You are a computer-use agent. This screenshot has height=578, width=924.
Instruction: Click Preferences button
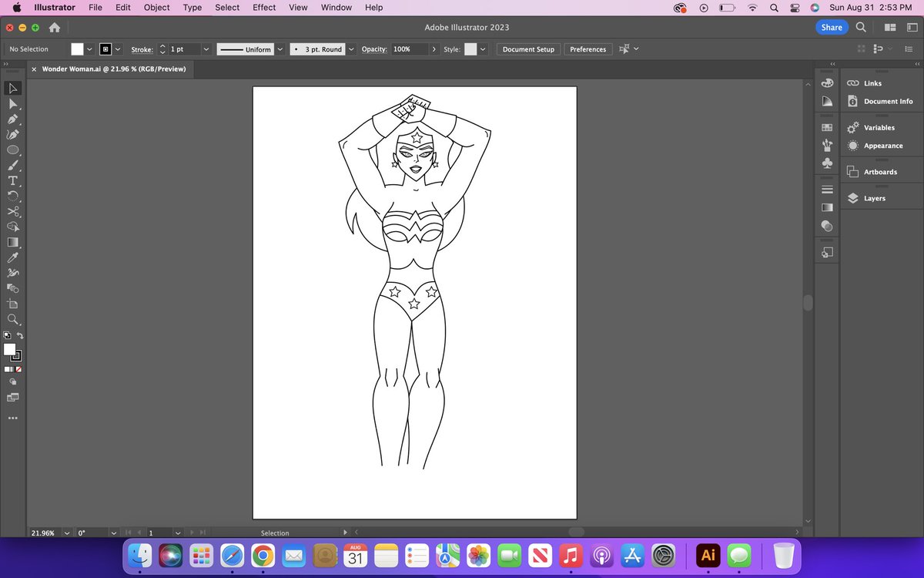pos(588,49)
